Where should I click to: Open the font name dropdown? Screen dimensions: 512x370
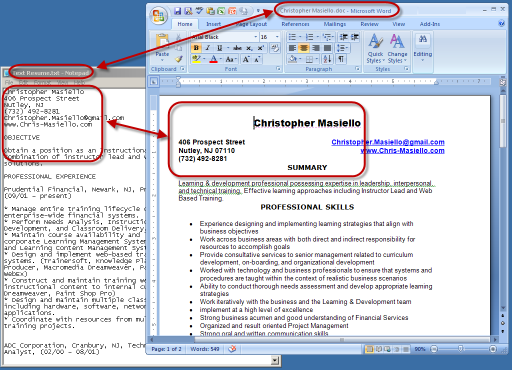256,37
